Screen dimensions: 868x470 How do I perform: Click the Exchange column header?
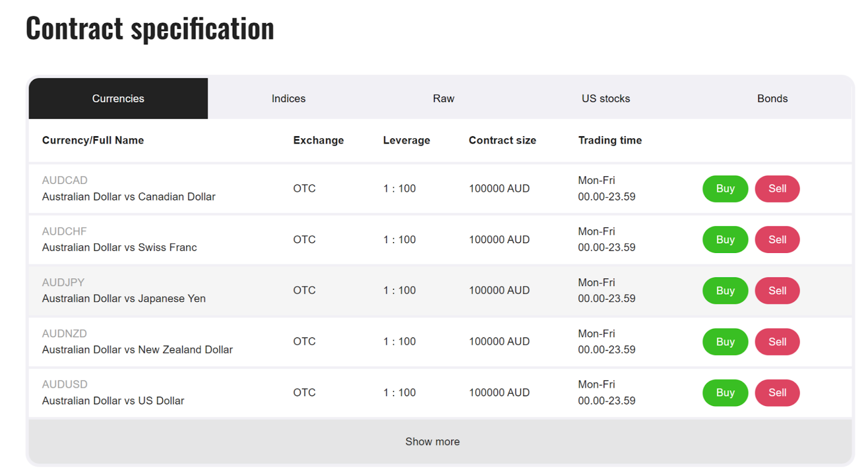pyautogui.click(x=318, y=140)
